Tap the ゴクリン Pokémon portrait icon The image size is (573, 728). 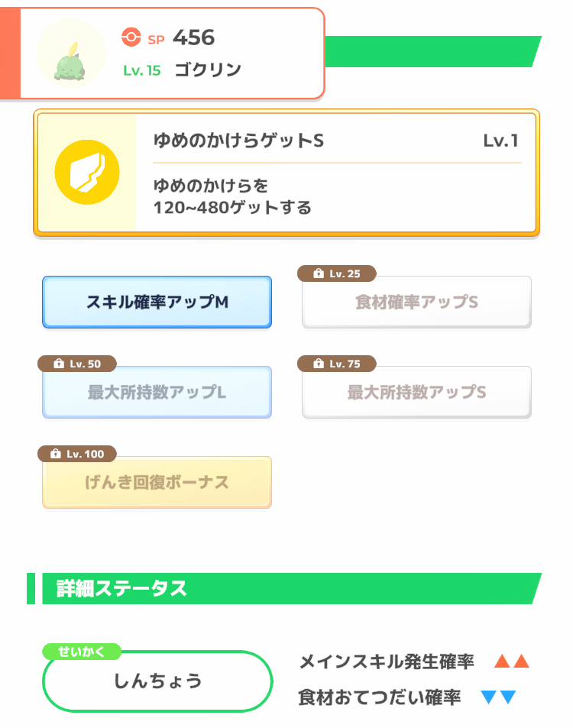coord(70,53)
